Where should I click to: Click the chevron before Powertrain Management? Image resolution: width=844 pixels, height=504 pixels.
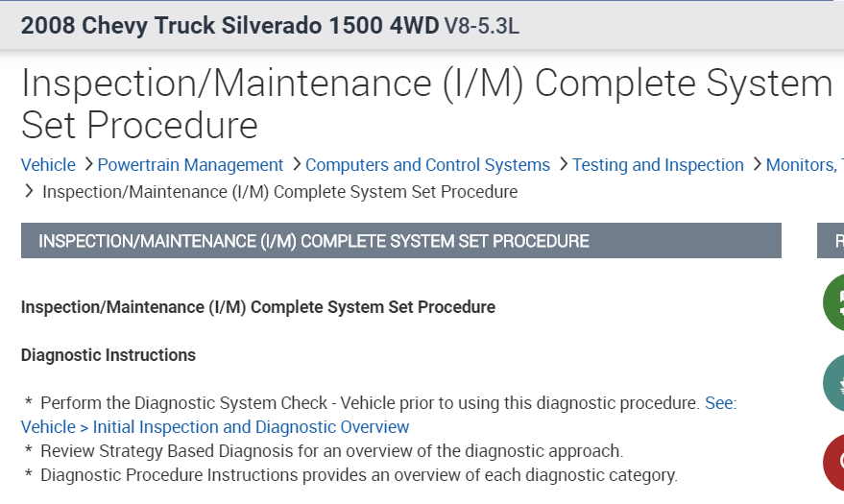tap(87, 165)
